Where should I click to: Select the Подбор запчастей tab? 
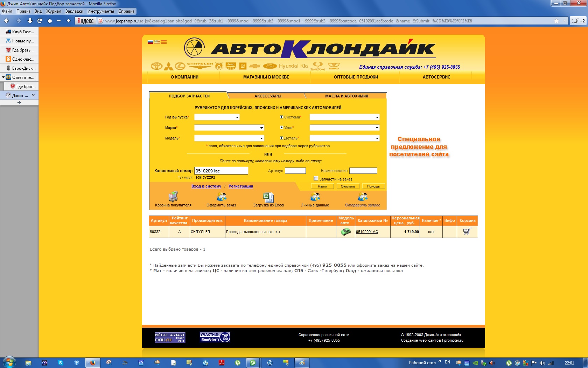tap(189, 96)
